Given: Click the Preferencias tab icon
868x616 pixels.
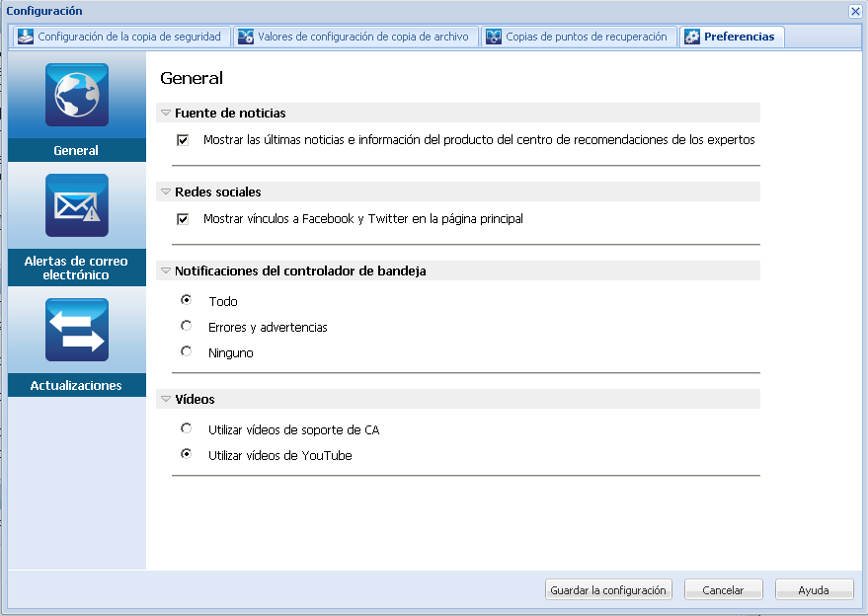Looking at the screenshot, I should pos(690,36).
